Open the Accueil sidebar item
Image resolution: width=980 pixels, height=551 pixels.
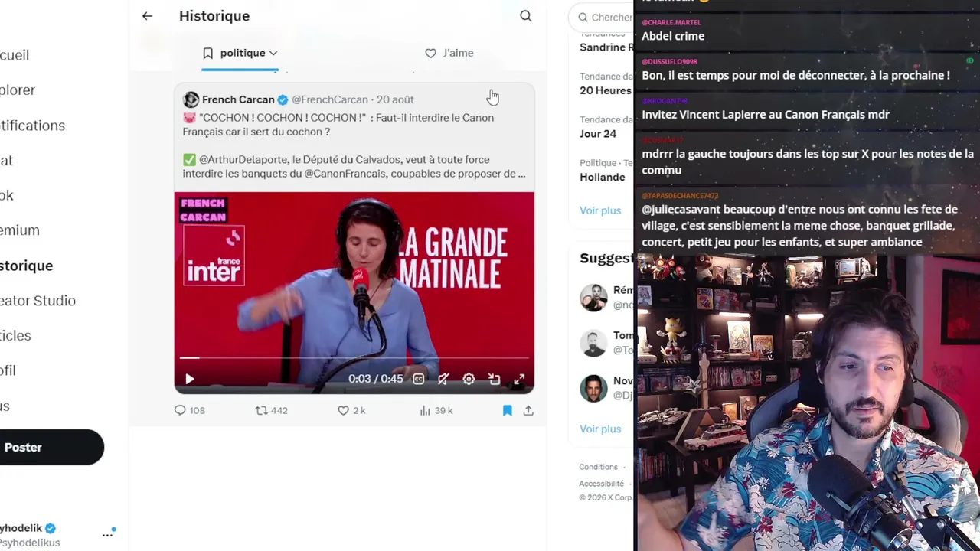click(x=15, y=55)
